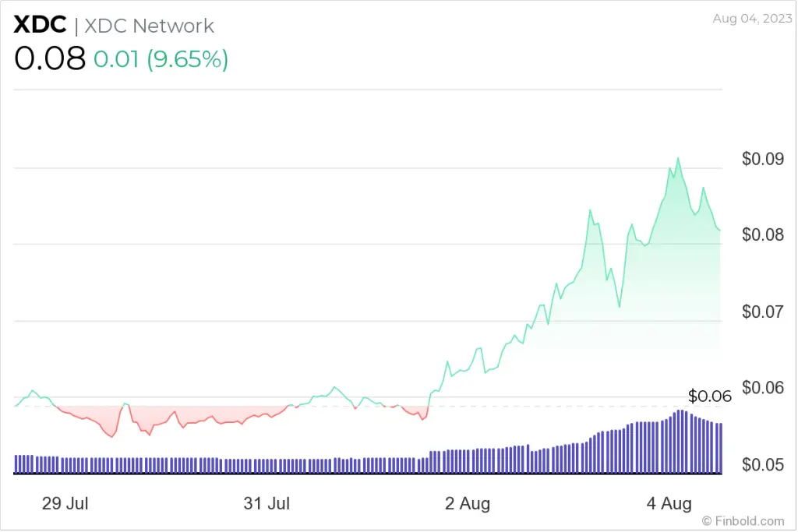Click the XDC ticker symbol
The image size is (798, 532).
tap(39, 25)
